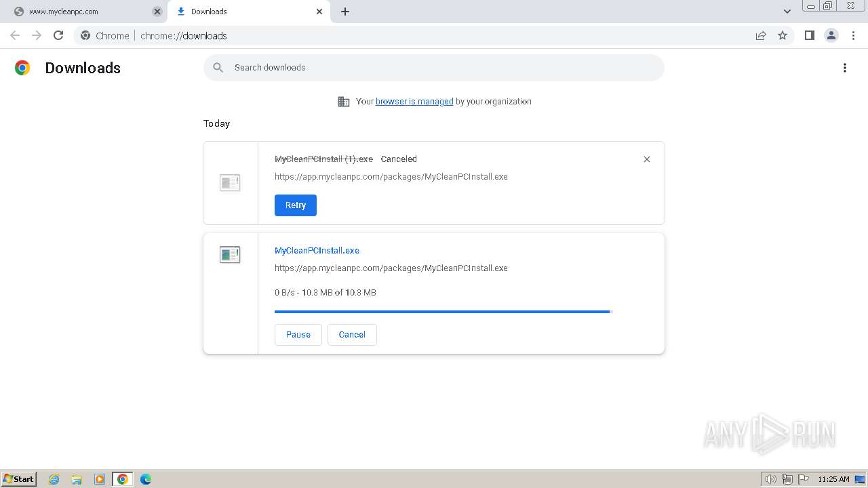Open the MyCleanPCInstall.exe file name link
Screen dimensions: 868x488
coord(317,251)
